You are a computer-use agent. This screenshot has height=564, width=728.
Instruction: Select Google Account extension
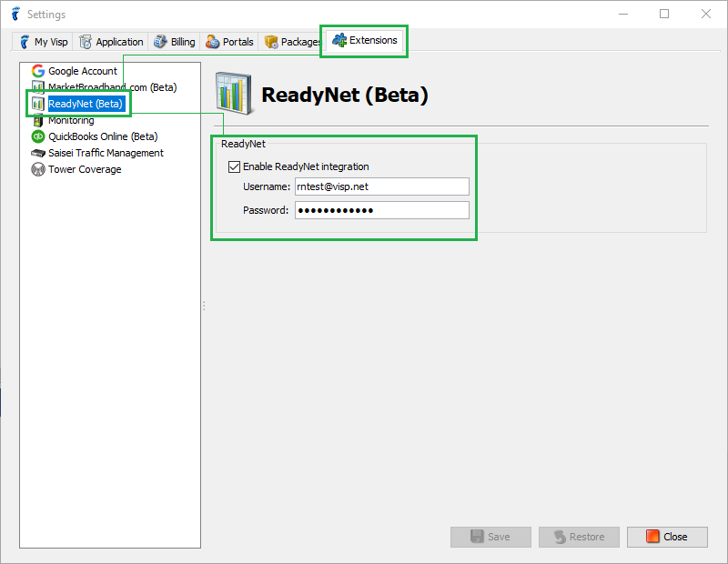83,71
